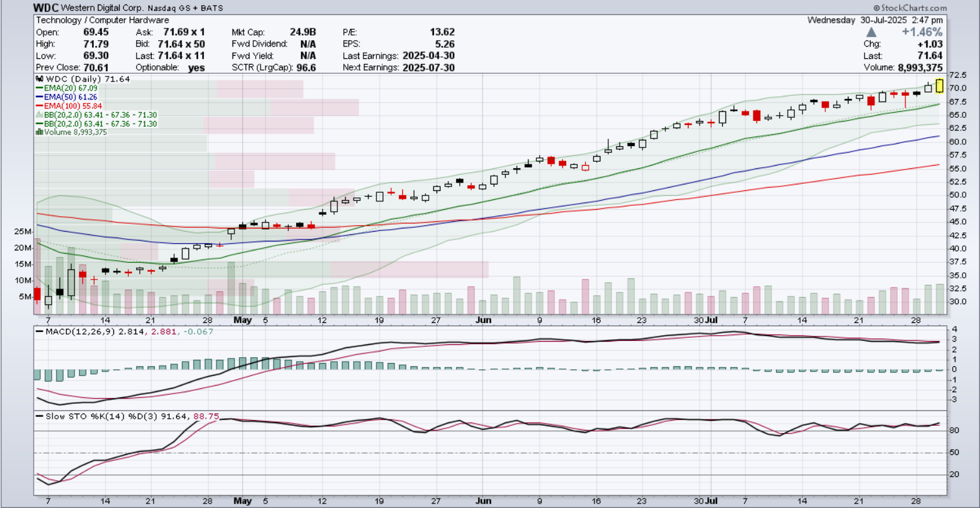Click the 45.0 price axis label
The image size is (980, 508).
958,222
